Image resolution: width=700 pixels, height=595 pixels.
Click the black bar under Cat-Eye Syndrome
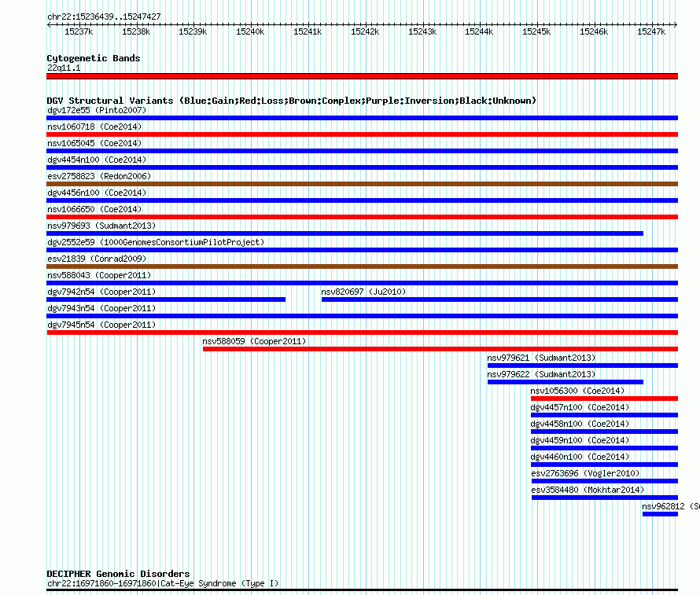point(362,590)
